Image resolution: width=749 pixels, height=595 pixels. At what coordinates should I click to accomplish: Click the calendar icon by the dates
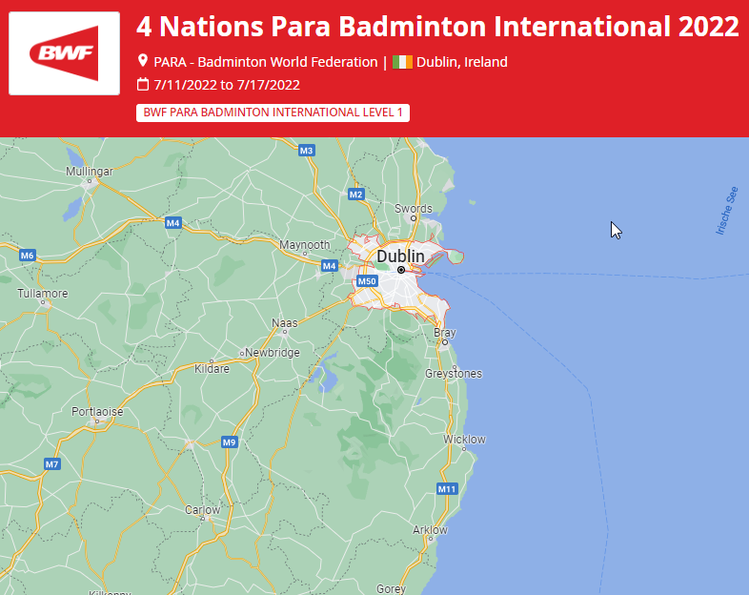point(142,85)
